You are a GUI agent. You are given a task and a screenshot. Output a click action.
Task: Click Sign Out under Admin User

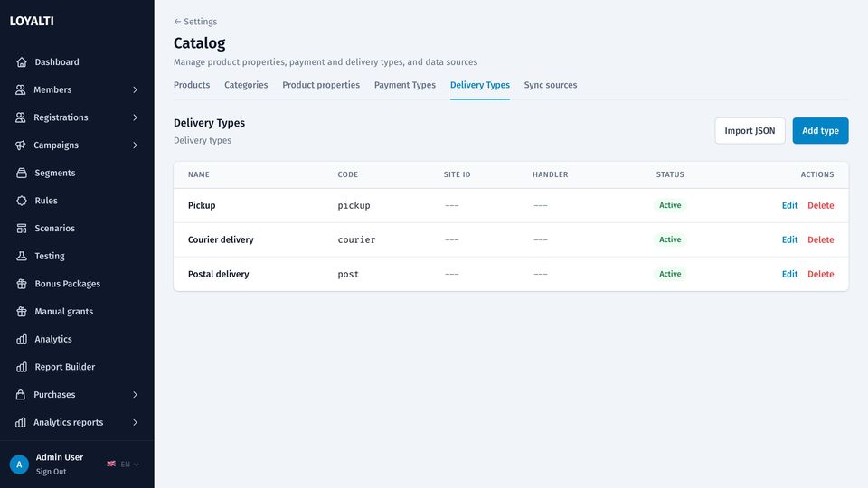point(51,472)
